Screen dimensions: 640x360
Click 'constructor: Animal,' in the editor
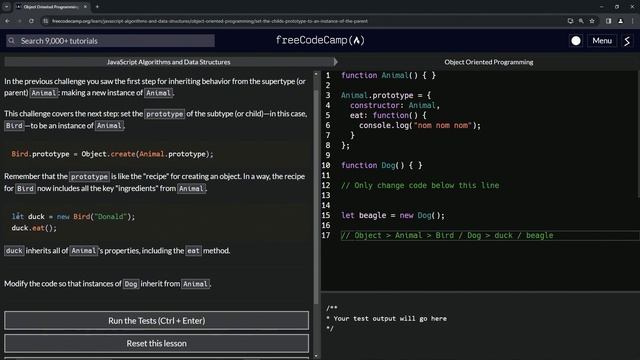395,105
